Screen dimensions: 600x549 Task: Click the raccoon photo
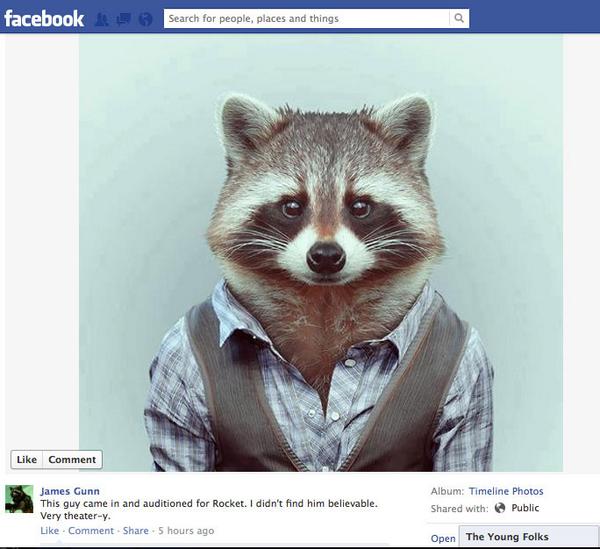pyautogui.click(x=321, y=253)
